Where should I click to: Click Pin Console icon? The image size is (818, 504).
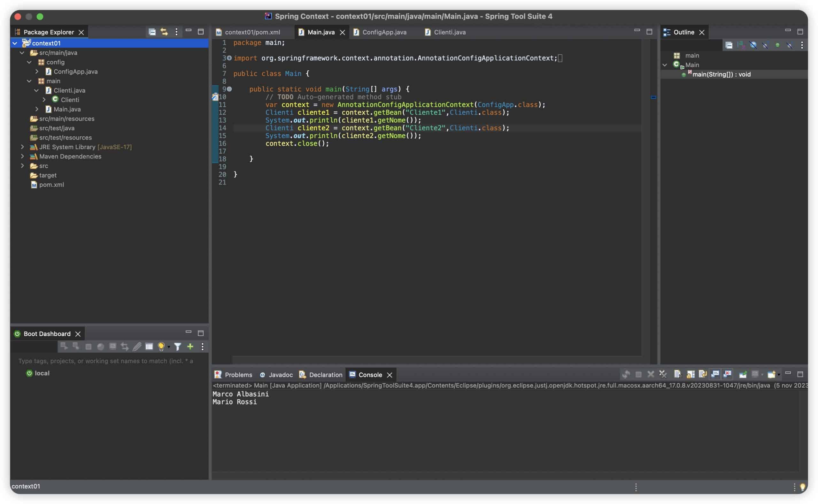click(x=743, y=374)
